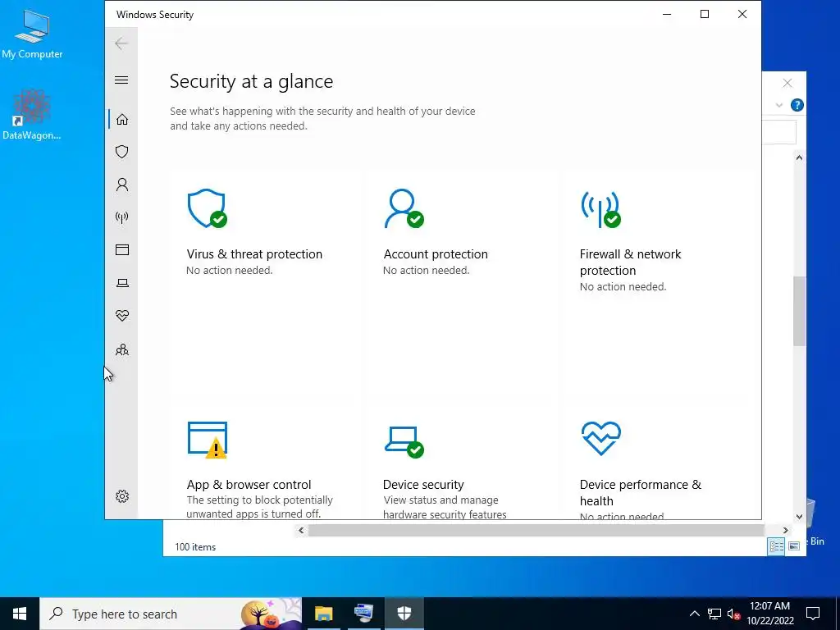This screenshot has width=840, height=630.
Task: Open Device performance & health title link
Action: click(x=640, y=492)
